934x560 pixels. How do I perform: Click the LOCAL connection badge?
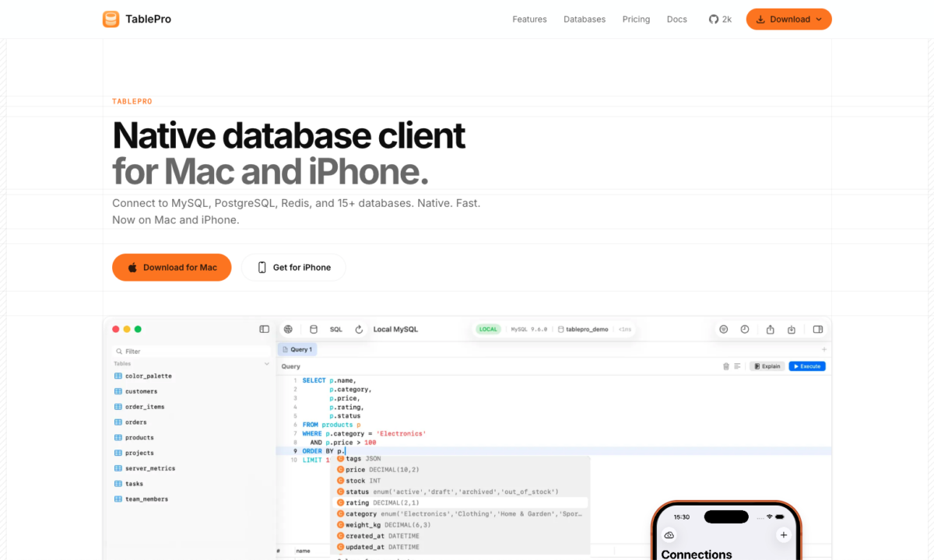[488, 330]
